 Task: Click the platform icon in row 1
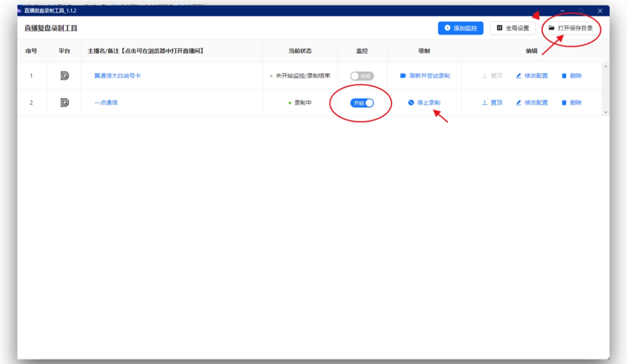[64, 76]
